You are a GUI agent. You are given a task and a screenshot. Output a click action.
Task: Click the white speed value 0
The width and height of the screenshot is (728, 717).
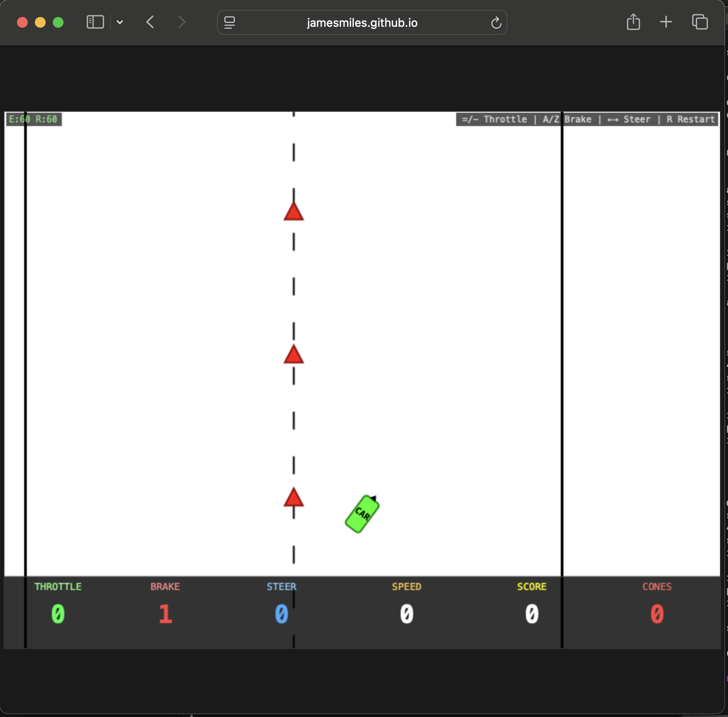point(406,614)
